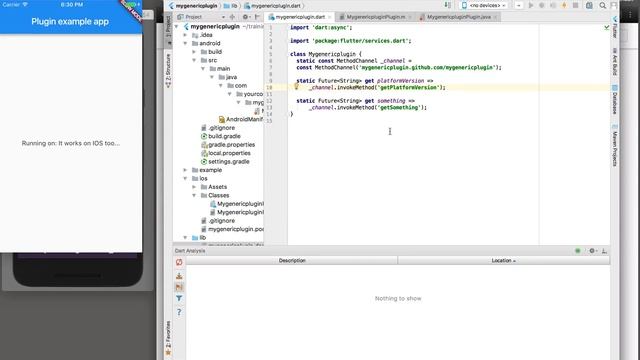The width and height of the screenshot is (640, 360).
Task: Collapse the android folder
Action: coord(186,43)
